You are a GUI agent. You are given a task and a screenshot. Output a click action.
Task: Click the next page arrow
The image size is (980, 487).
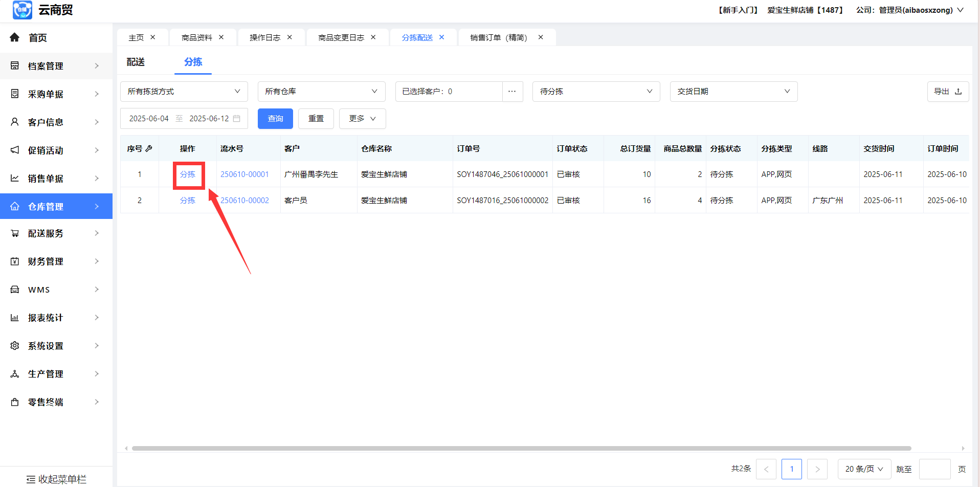click(817, 469)
